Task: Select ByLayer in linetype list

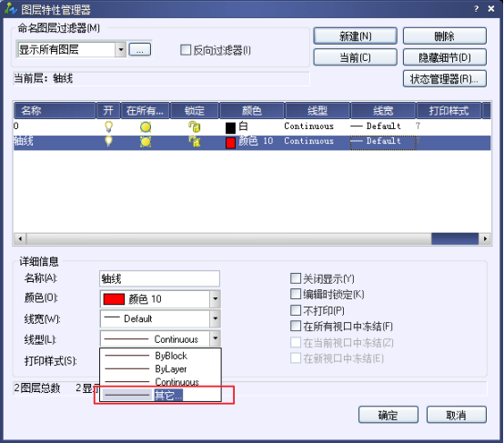Action: pos(160,368)
